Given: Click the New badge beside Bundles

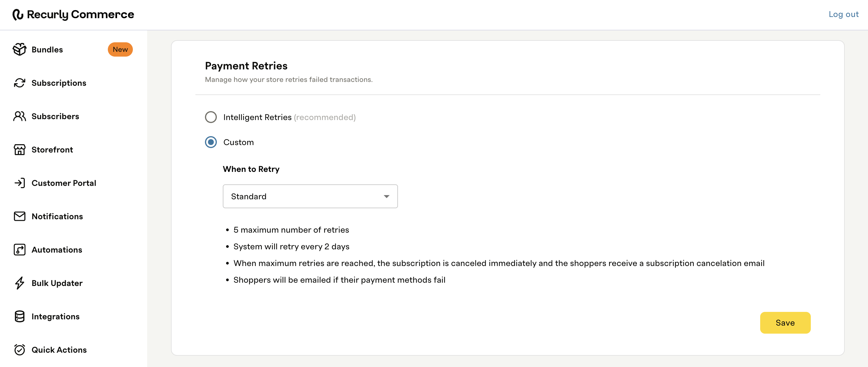Looking at the screenshot, I should tap(120, 49).
